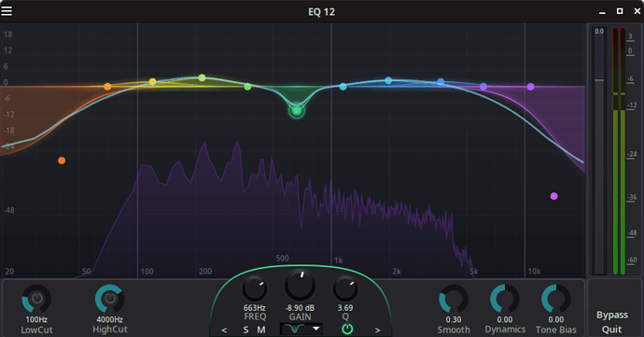
Task: Select the yellow band node at the 200 Hz peak
Action: [202, 77]
